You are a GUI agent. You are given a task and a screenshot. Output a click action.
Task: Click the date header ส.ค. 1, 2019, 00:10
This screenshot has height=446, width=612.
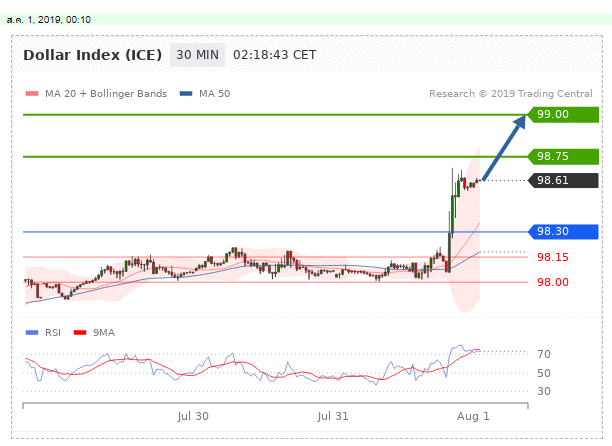(49, 20)
